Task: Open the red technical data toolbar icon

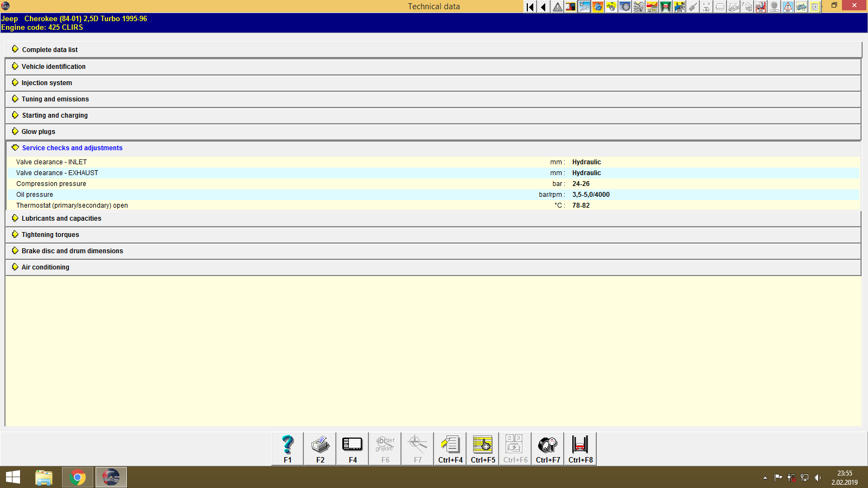Action: pyautogui.click(x=570, y=7)
